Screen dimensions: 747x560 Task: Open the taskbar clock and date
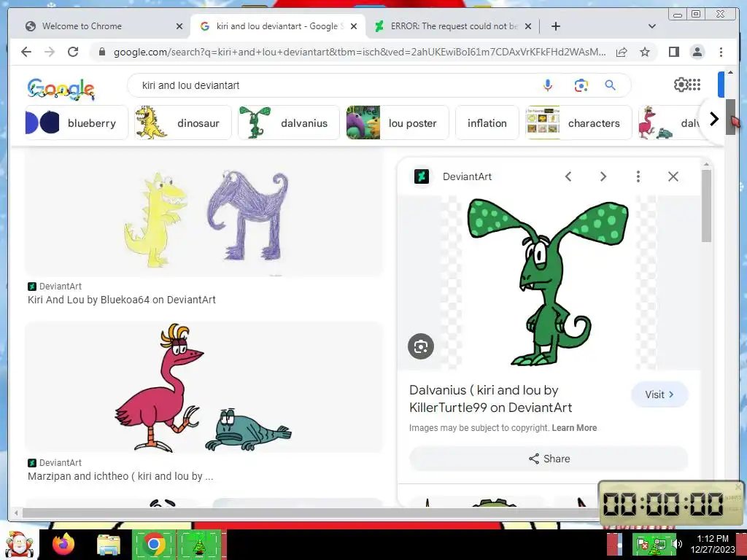point(713,544)
